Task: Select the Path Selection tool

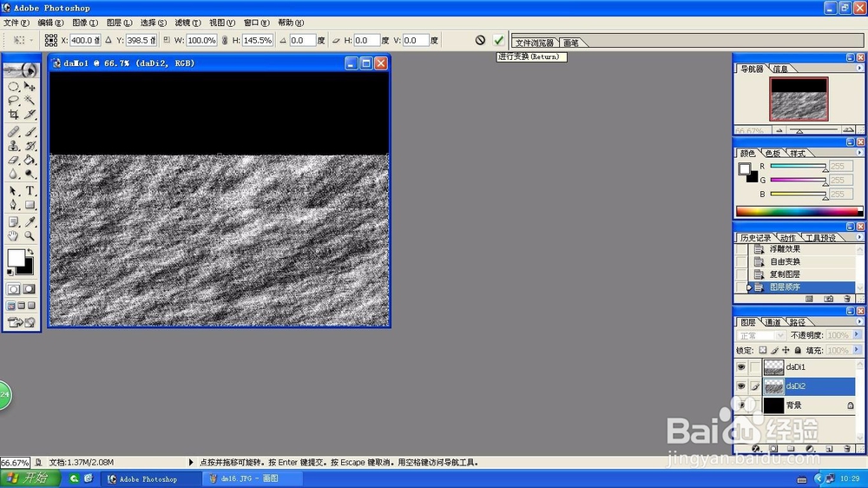Action: (14, 191)
